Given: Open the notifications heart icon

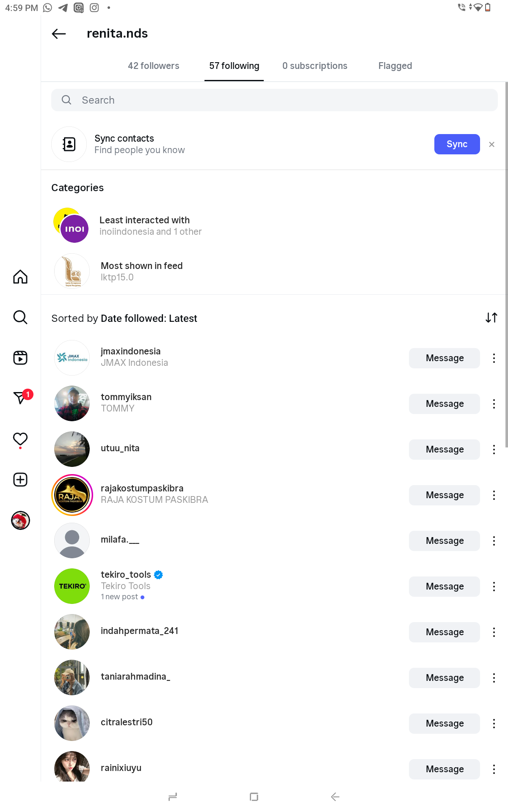Looking at the screenshot, I should [20, 439].
